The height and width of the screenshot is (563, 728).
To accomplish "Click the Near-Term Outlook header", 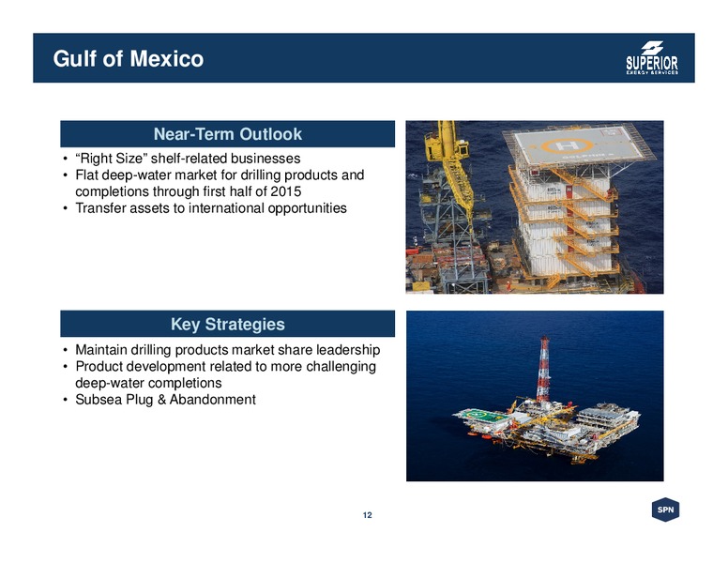I will click(x=227, y=134).
